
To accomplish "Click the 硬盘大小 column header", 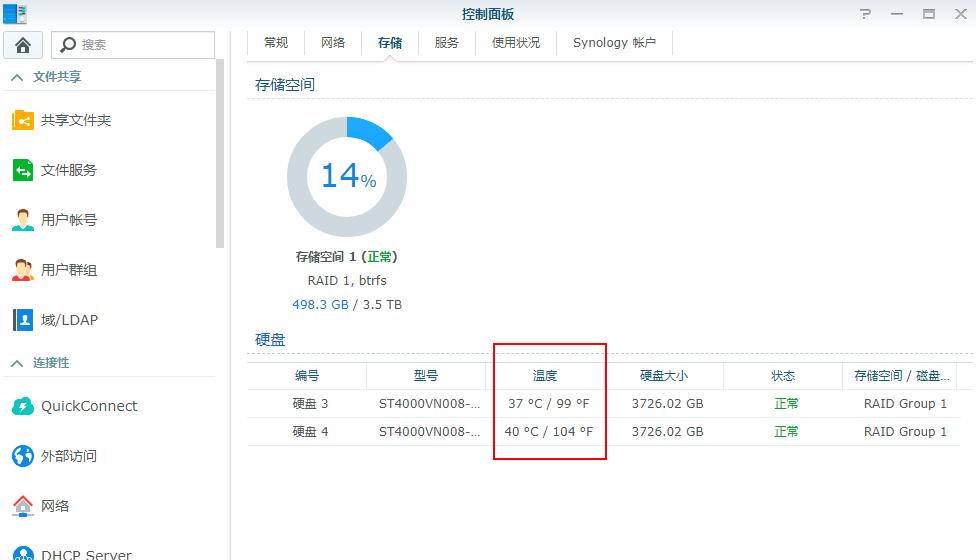I will (x=664, y=376).
